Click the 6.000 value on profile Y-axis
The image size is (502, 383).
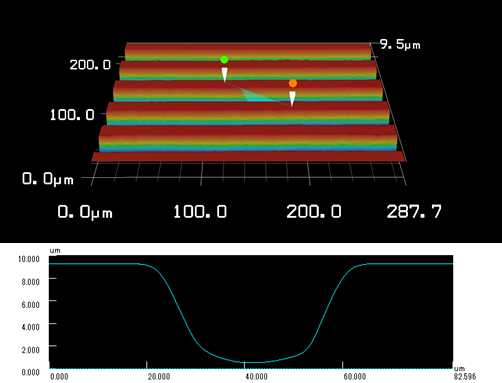click(x=30, y=304)
